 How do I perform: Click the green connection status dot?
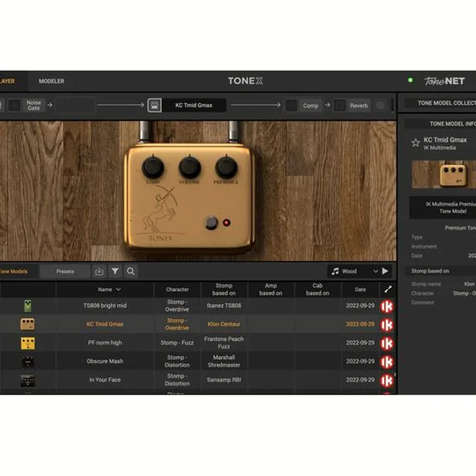[411, 80]
